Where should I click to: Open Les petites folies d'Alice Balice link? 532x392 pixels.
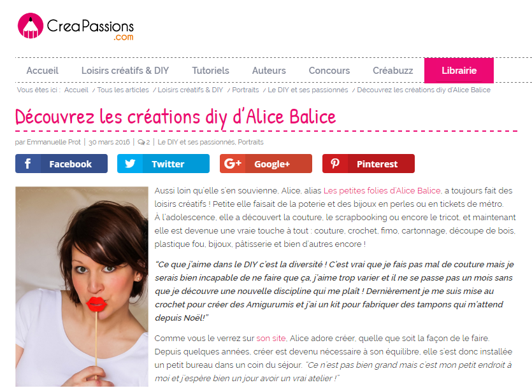[382, 191]
